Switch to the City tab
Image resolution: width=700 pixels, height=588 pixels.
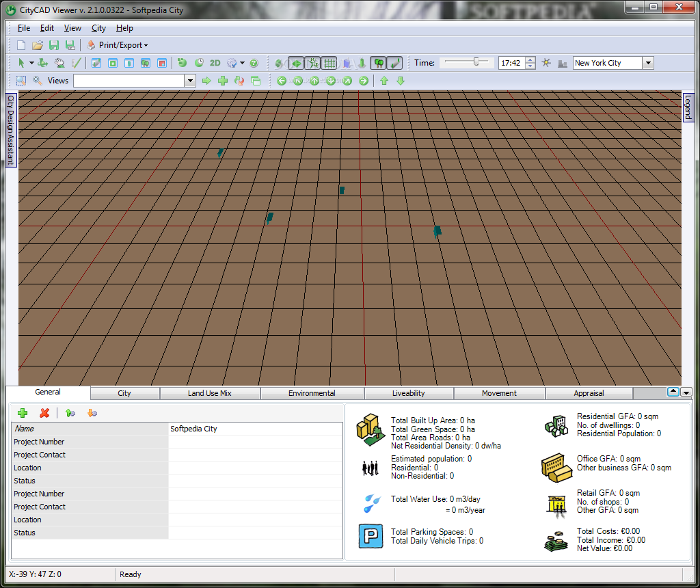click(124, 393)
